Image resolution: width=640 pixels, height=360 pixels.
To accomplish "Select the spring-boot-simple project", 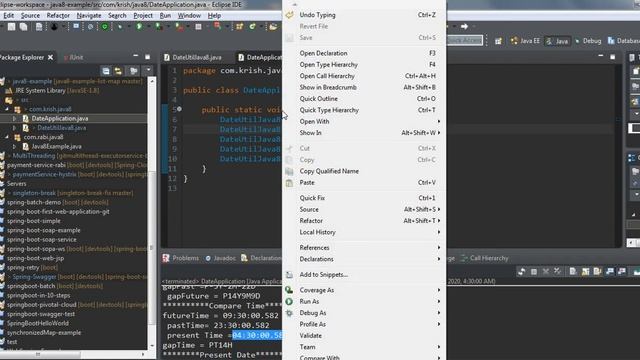I will pos(33,221).
